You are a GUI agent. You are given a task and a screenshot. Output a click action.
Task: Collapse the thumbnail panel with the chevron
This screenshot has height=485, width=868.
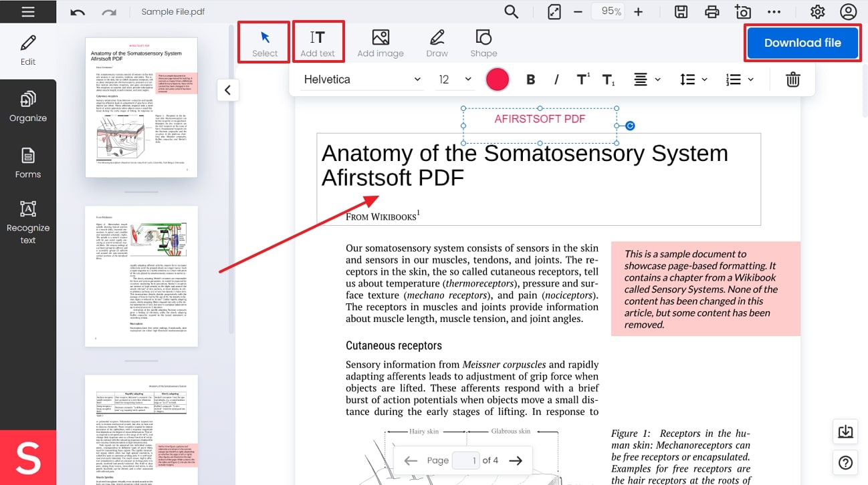coord(227,90)
